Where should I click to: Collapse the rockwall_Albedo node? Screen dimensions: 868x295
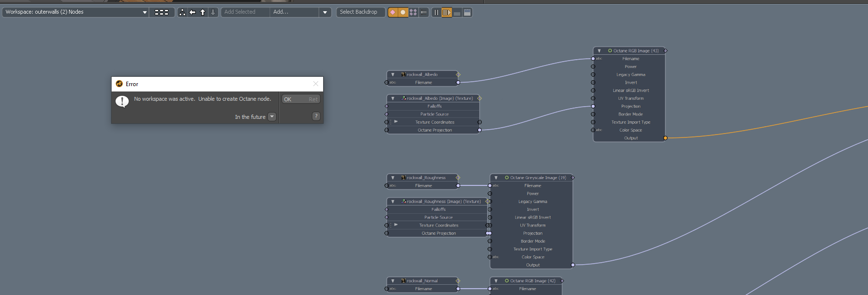click(393, 75)
